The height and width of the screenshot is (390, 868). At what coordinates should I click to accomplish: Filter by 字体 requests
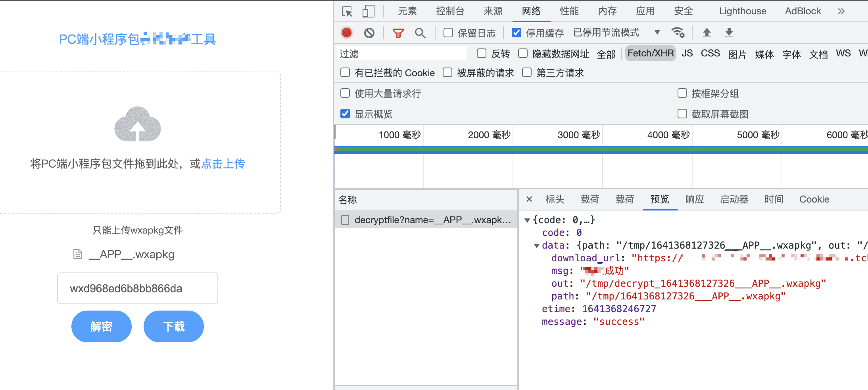click(791, 54)
